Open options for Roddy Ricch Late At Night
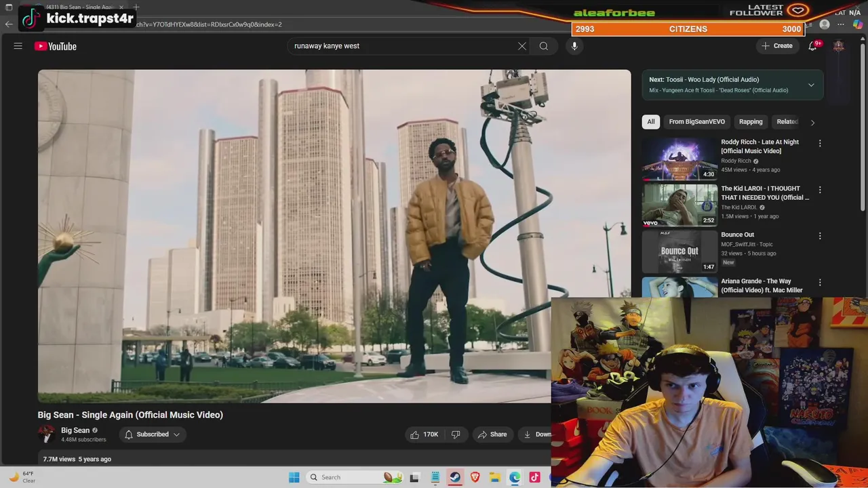Viewport: 868px width, 488px height. click(x=820, y=144)
